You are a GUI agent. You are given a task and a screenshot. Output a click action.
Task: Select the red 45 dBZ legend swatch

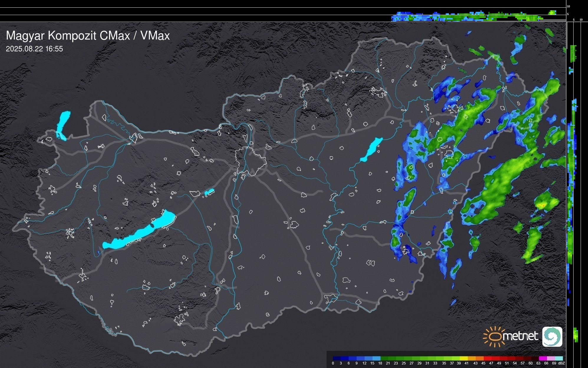487,359
